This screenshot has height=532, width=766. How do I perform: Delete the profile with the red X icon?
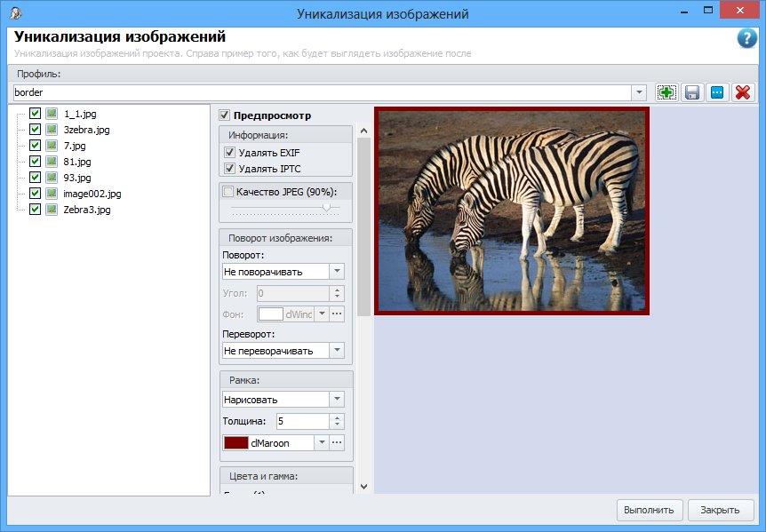point(743,92)
